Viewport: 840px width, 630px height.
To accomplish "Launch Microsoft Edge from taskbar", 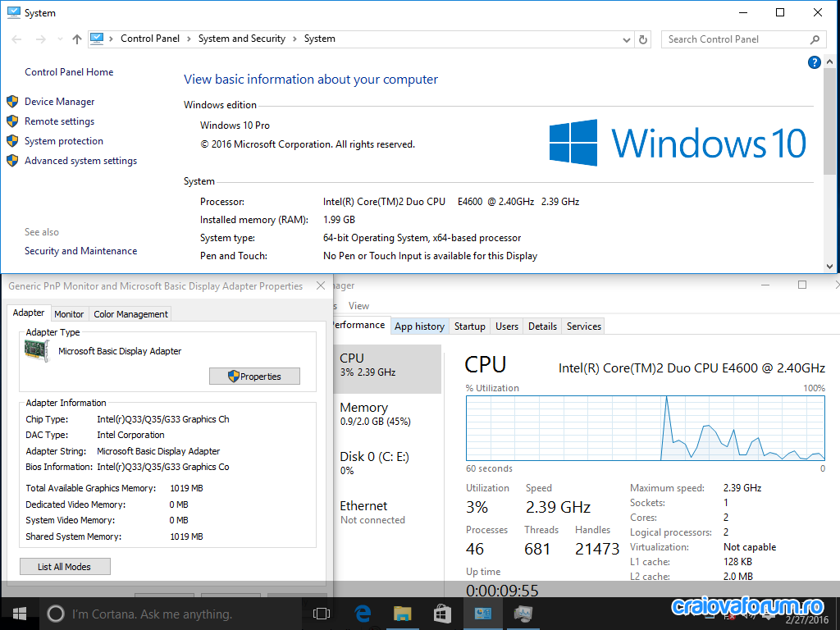I will [x=363, y=614].
